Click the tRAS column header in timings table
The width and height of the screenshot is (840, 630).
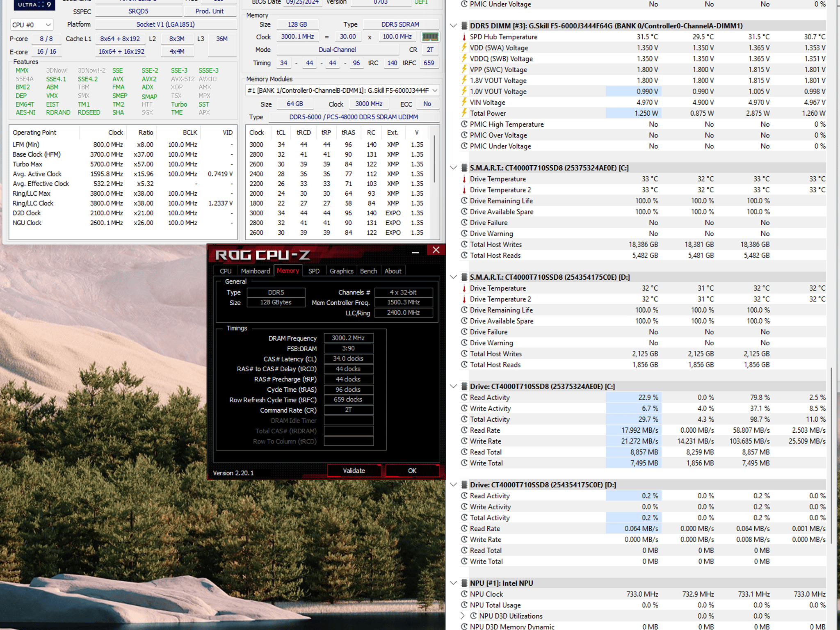point(348,132)
